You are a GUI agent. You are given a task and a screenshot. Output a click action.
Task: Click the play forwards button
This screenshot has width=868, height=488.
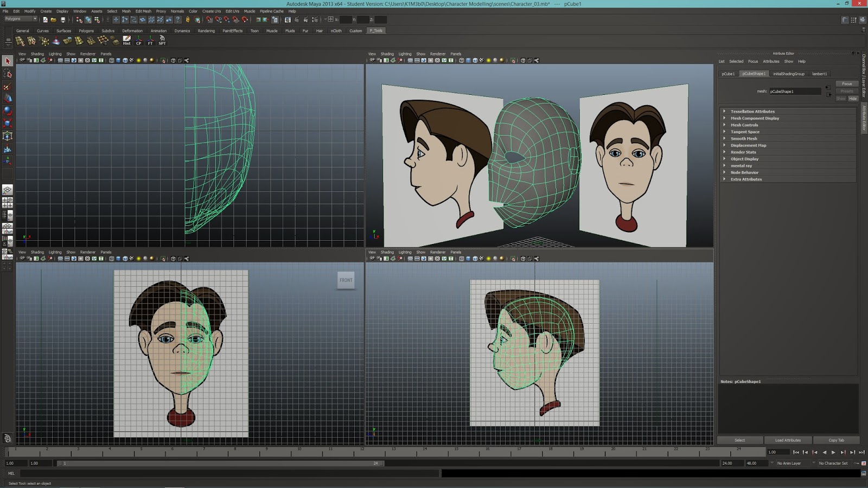[x=833, y=452]
